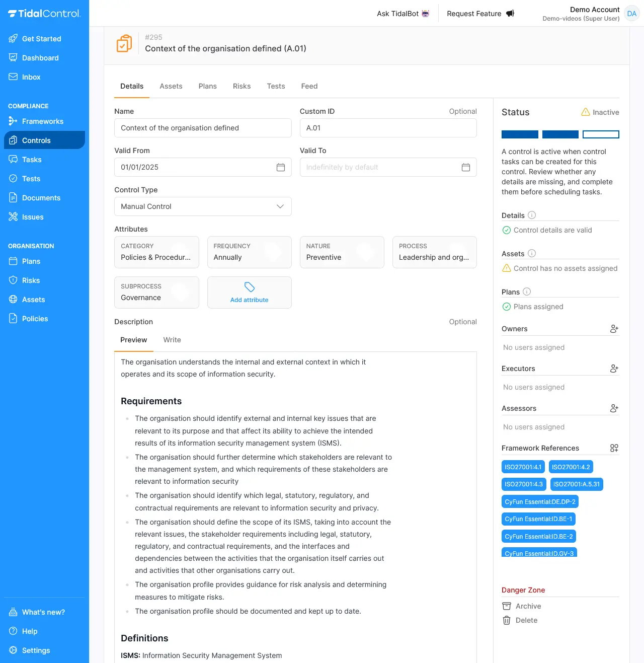Viewport: 644px width, 663px height.
Task: Click the DA account avatar
Action: pyautogui.click(x=632, y=14)
